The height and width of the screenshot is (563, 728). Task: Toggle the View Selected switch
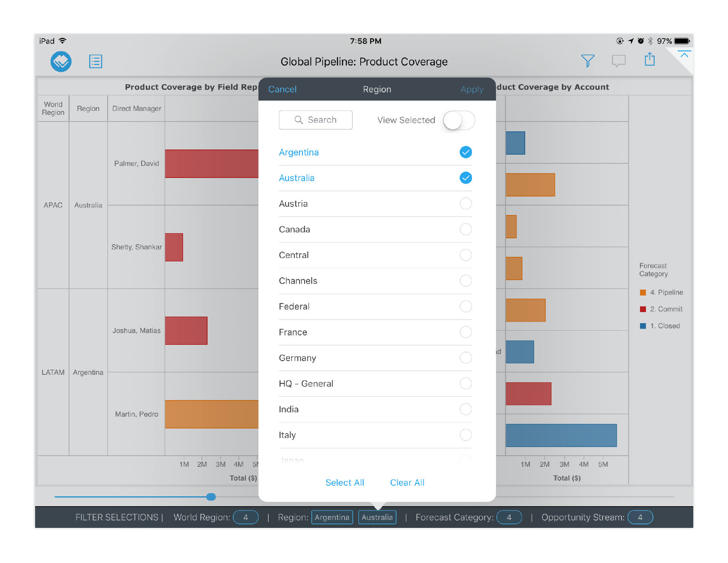(459, 120)
